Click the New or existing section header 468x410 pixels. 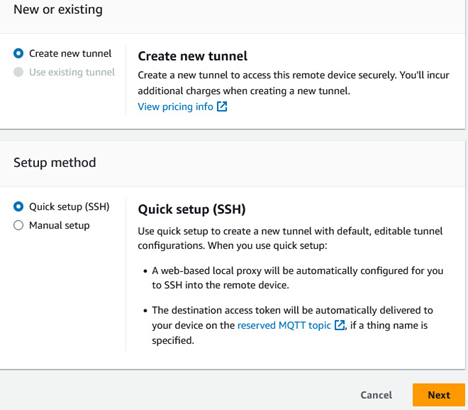[58, 9]
